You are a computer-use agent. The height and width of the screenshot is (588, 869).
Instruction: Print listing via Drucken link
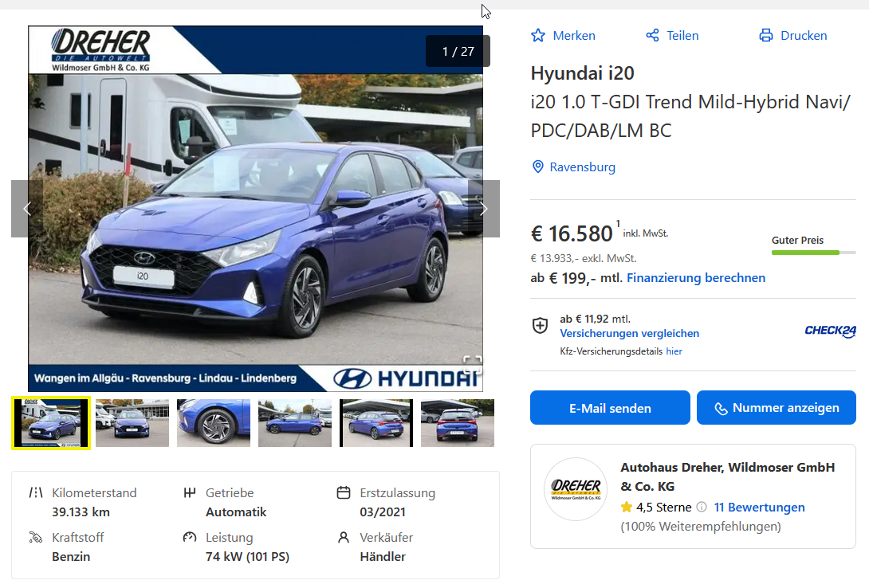click(804, 35)
